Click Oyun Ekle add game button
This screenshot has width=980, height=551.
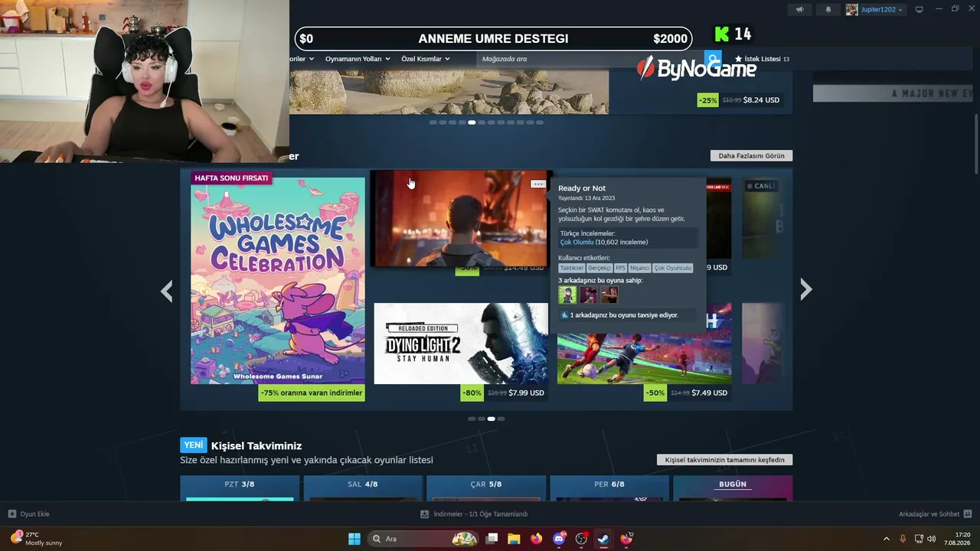click(x=29, y=514)
